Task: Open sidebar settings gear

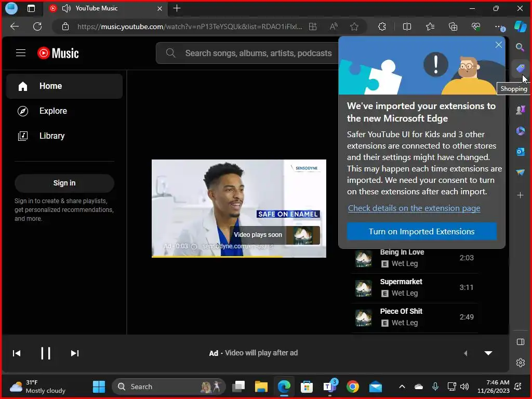Action: [520, 363]
